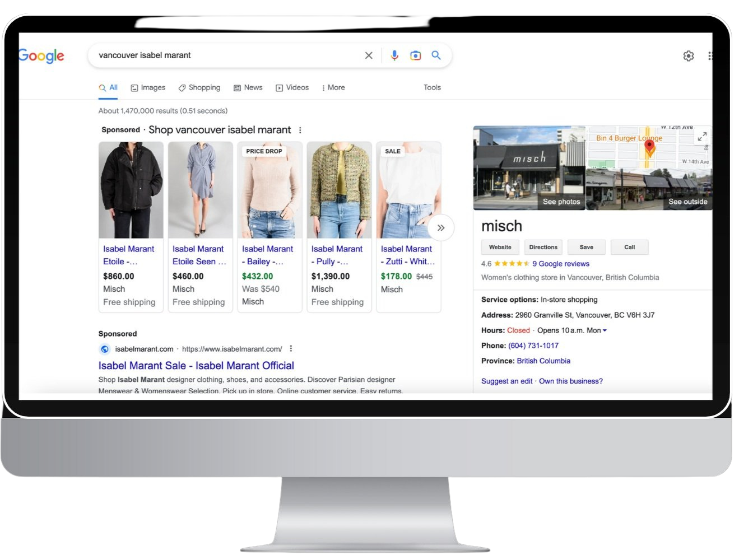The image size is (739, 560).
Task: Open the blue shirt dress $460.00 product image
Action: (201, 190)
